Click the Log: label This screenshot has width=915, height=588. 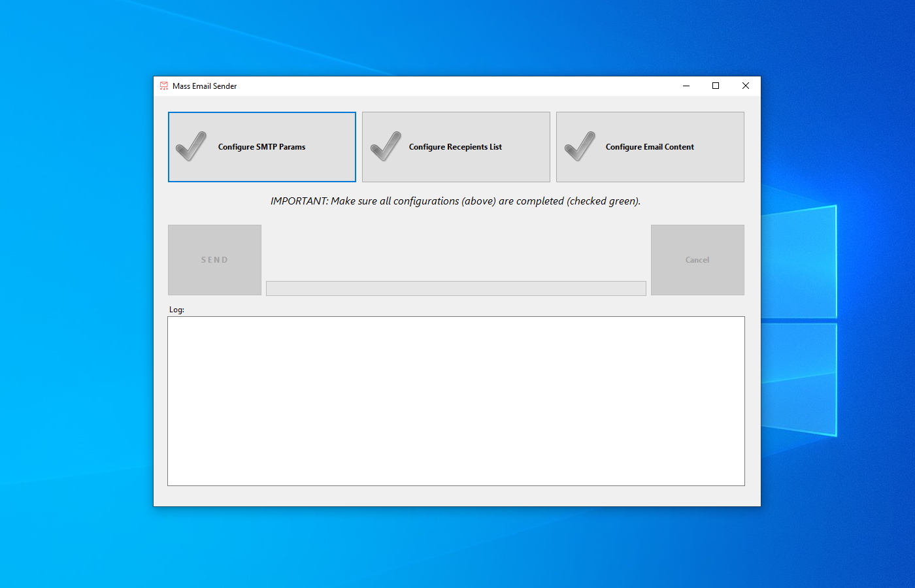pyautogui.click(x=176, y=310)
